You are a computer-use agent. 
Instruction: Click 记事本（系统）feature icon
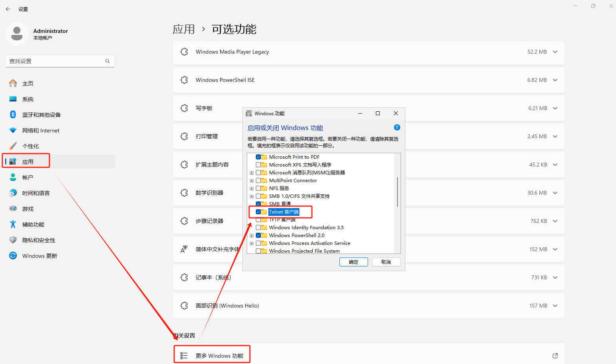tap(184, 277)
